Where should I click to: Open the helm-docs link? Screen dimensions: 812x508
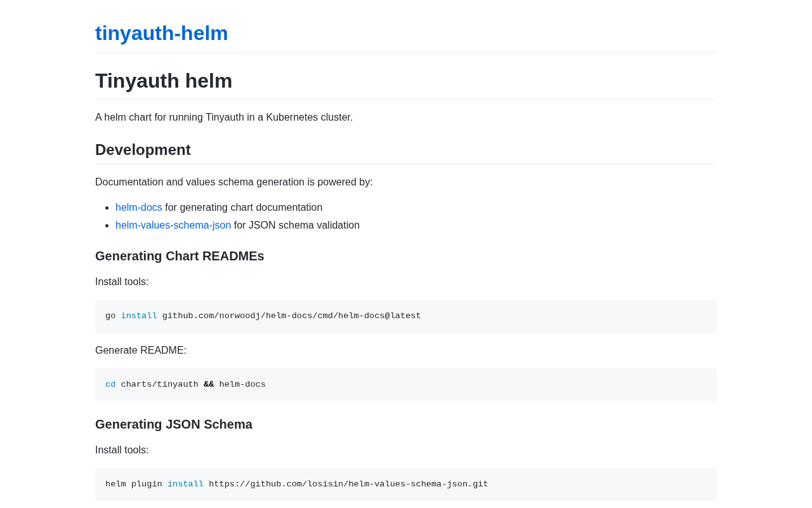(x=138, y=208)
